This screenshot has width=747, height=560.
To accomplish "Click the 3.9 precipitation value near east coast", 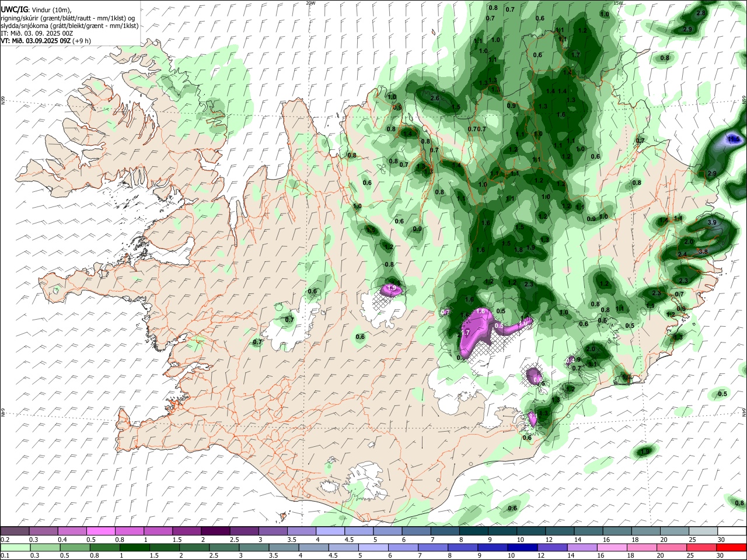I will (x=712, y=223).
